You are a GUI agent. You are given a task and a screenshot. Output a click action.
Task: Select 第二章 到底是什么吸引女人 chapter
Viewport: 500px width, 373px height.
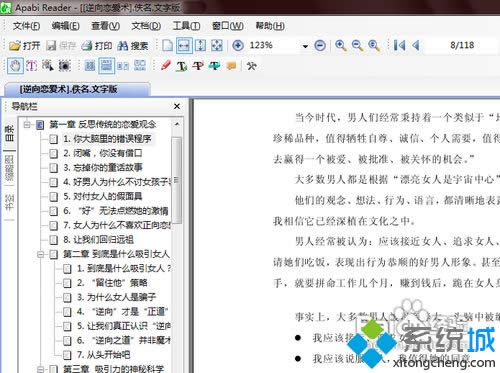click(x=116, y=254)
